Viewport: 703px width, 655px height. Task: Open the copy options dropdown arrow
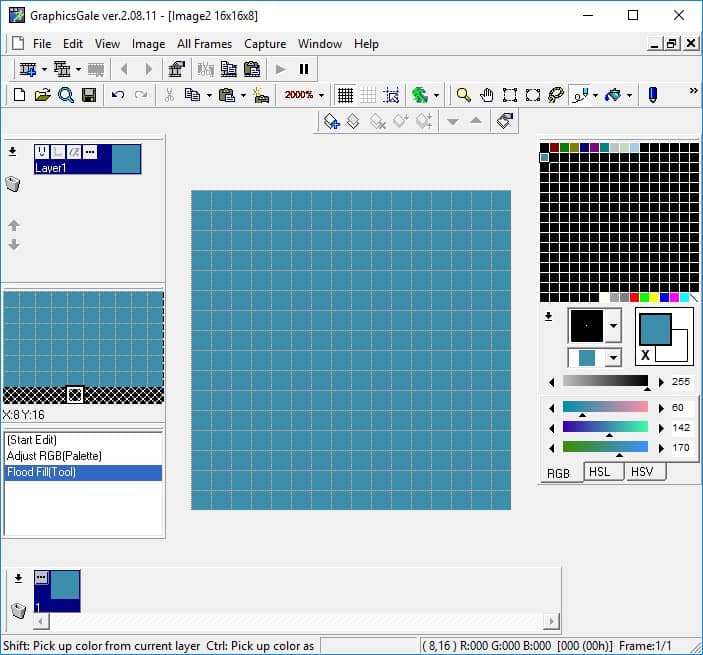209,95
